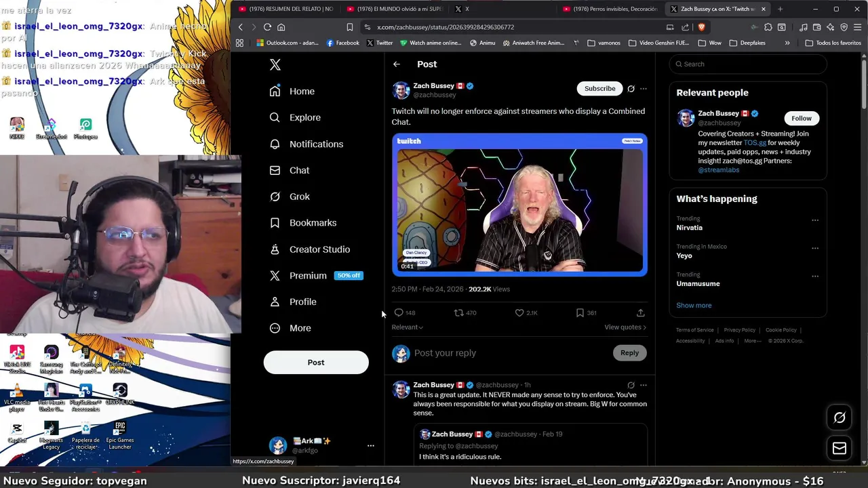The image size is (868, 488).
Task: Open Premium 50% off item
Action: (316, 275)
